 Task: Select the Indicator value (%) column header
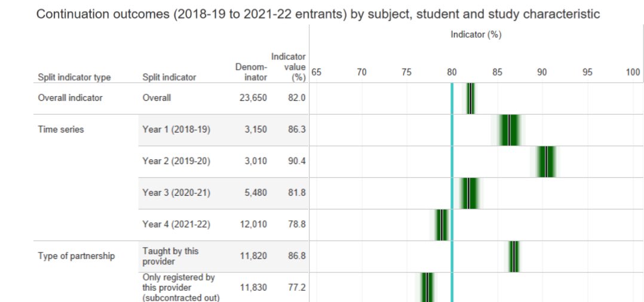[x=290, y=67]
